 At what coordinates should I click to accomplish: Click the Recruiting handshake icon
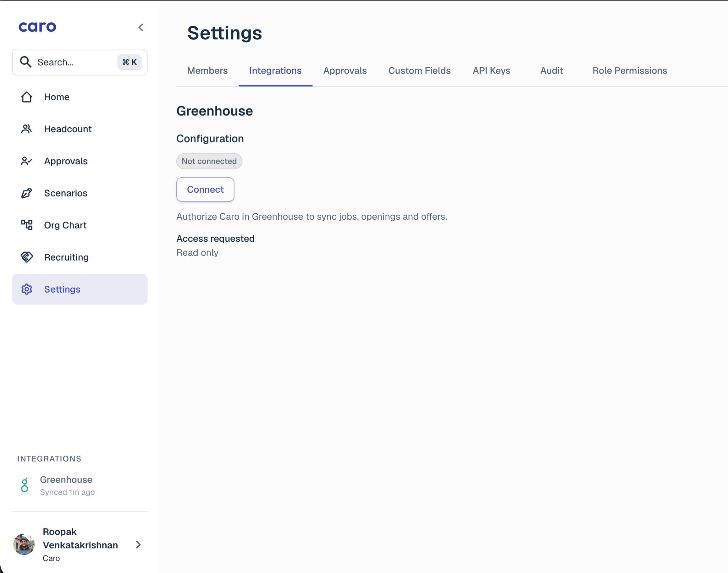tap(27, 257)
